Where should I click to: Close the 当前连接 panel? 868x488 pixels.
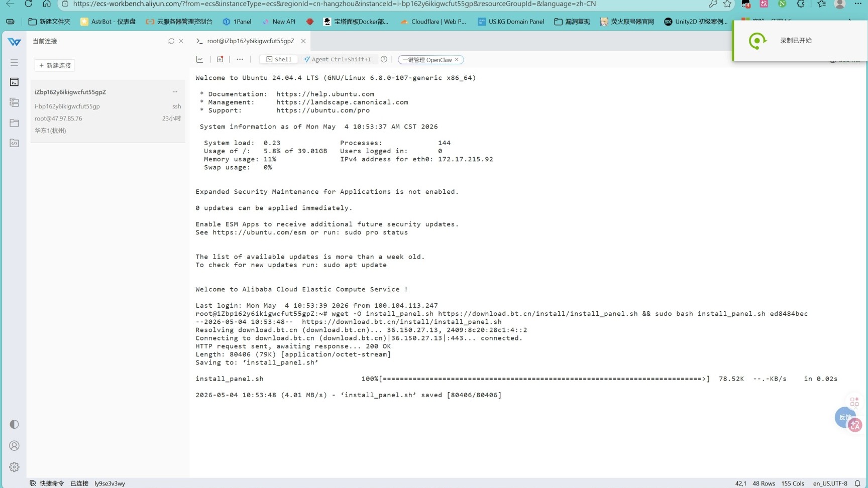pyautogui.click(x=181, y=41)
